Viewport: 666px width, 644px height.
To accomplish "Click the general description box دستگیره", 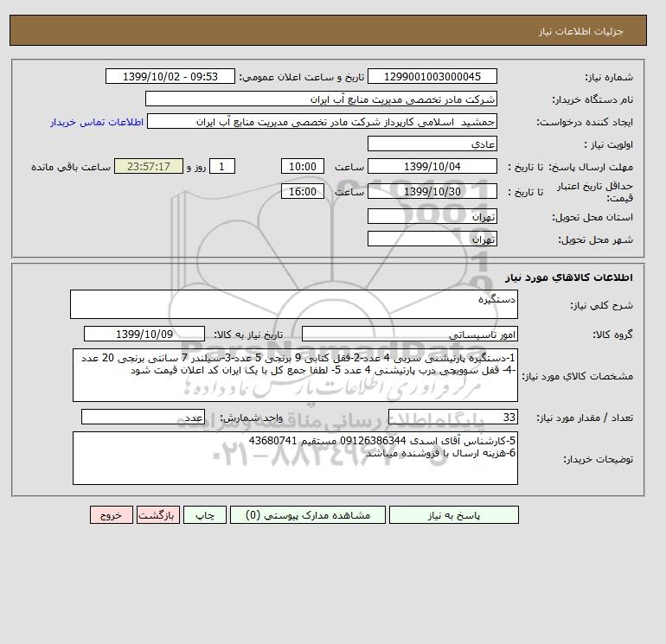I will point(294,304).
